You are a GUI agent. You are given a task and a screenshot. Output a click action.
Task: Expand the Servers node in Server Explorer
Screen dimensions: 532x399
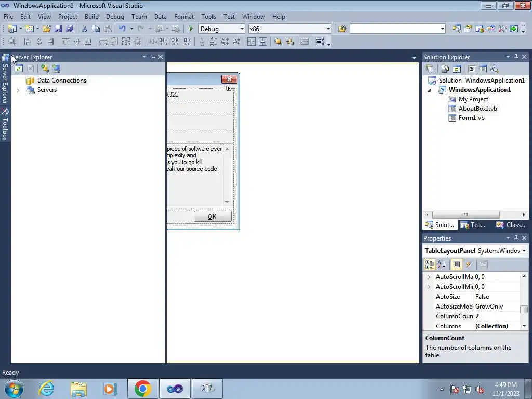pos(18,90)
